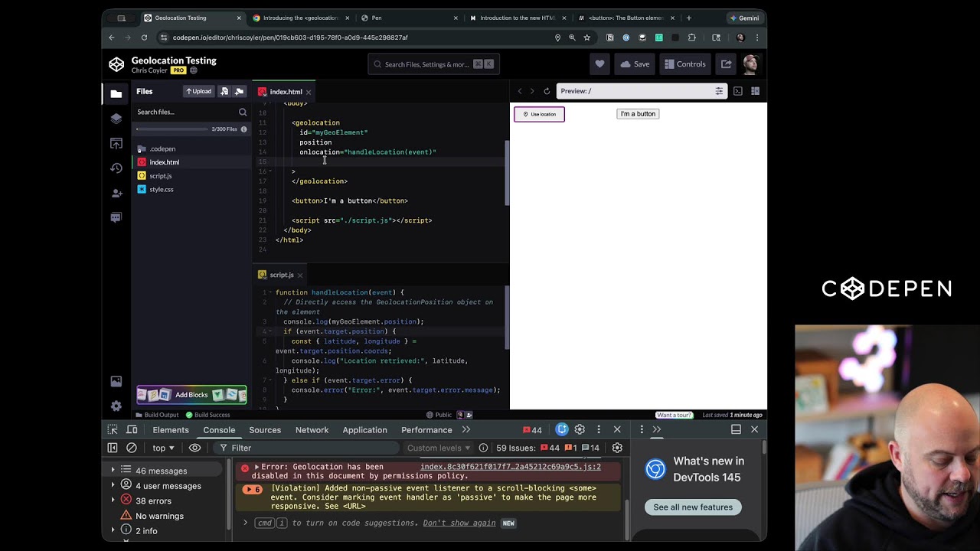Click the CodePen logo in the header

(x=116, y=64)
